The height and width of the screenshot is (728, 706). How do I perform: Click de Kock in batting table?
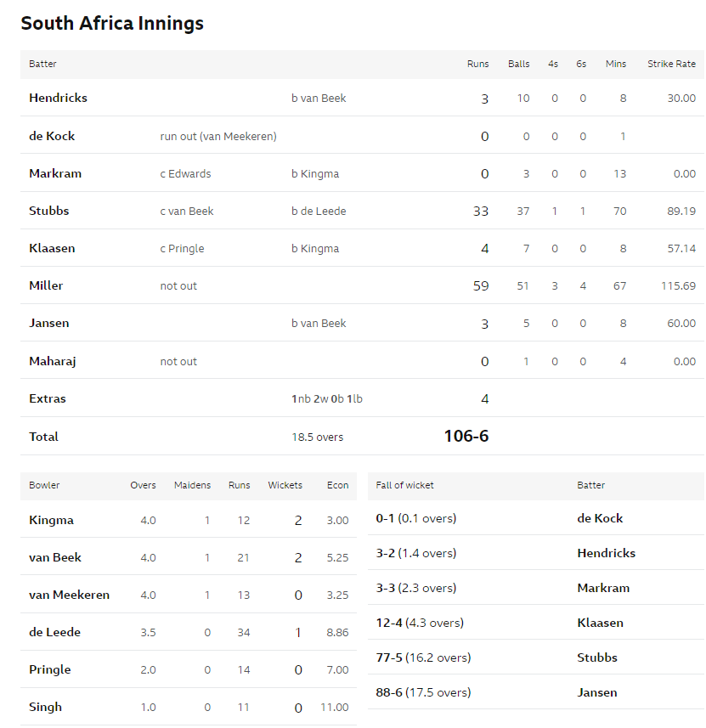point(52,136)
